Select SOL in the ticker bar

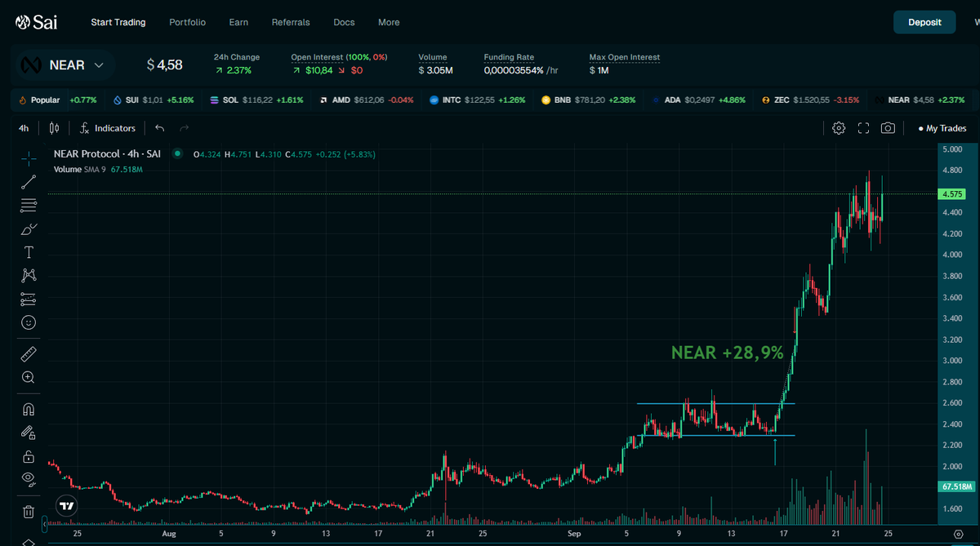(x=256, y=100)
